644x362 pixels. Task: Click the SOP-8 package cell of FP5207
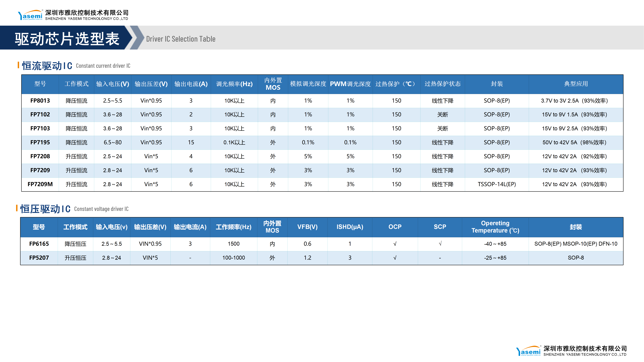click(576, 258)
